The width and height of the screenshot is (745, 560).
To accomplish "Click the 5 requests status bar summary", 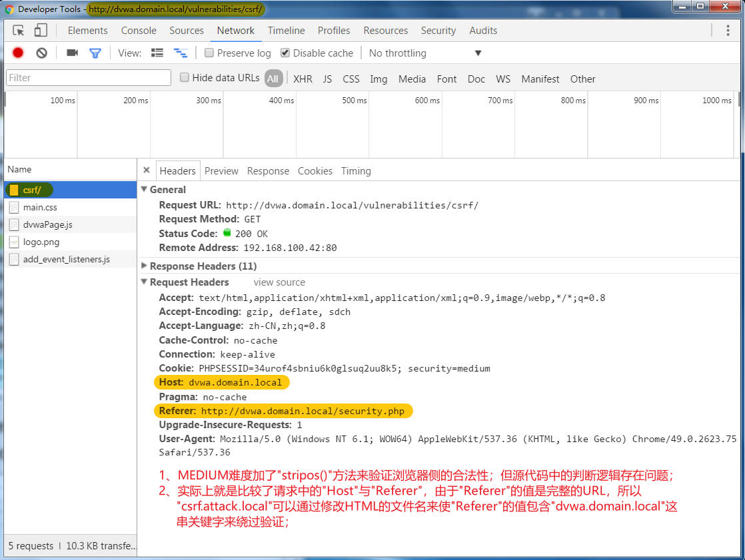I will point(31,546).
